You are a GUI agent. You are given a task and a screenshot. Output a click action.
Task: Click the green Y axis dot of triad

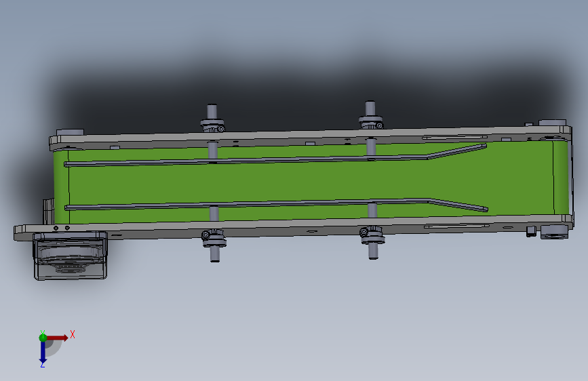click(x=43, y=338)
